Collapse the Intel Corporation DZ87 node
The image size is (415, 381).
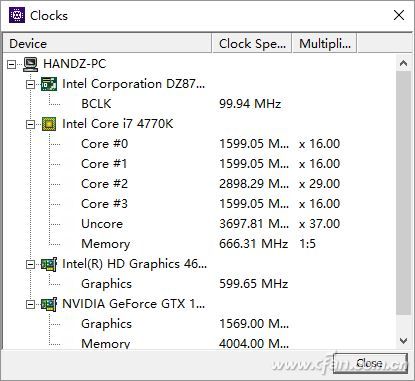click(30, 84)
